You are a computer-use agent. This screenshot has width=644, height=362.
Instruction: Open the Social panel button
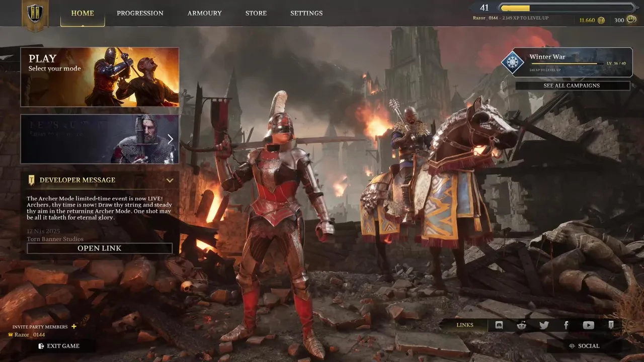click(x=584, y=346)
